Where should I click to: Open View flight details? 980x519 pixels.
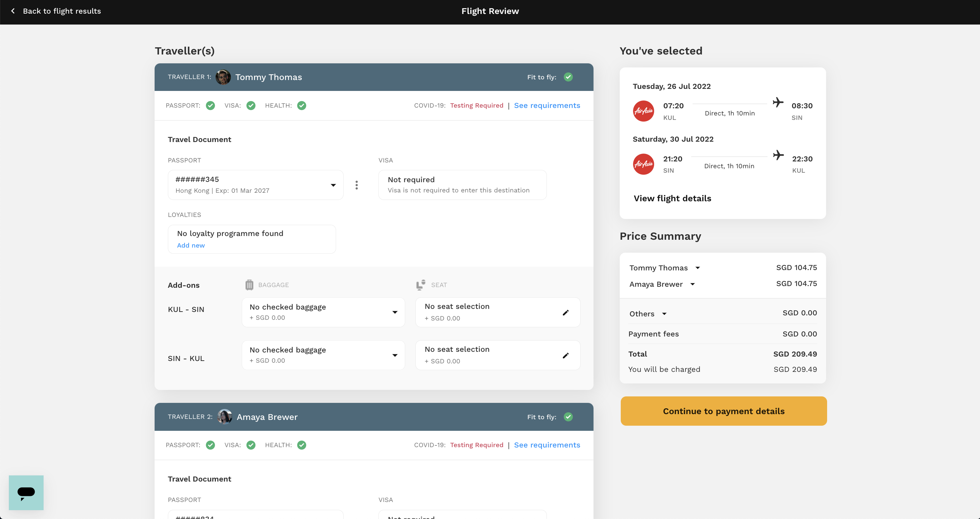click(x=672, y=199)
